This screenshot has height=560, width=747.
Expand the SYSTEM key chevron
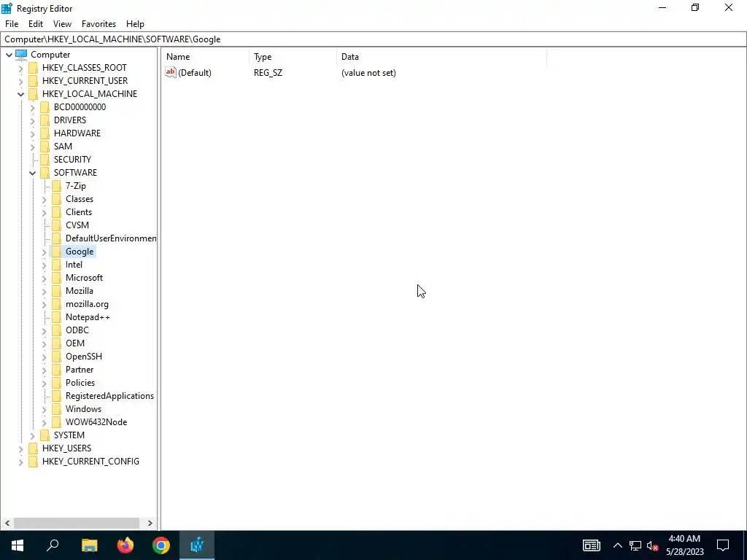tap(32, 435)
